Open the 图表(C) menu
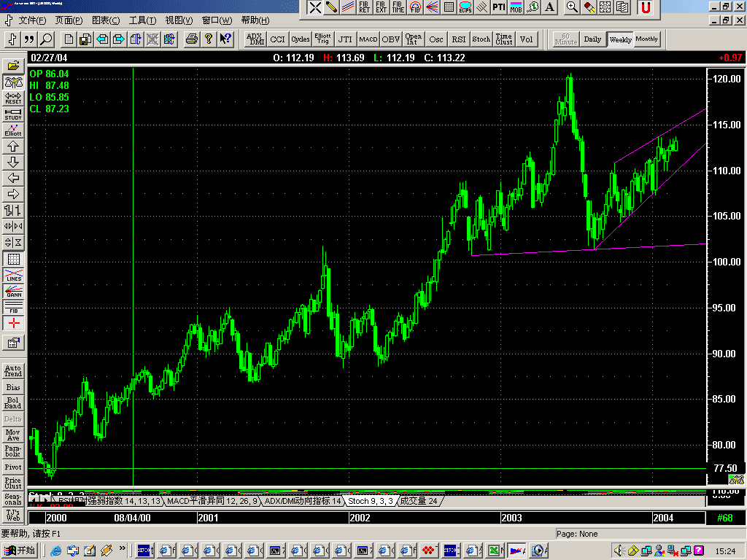 [106, 20]
